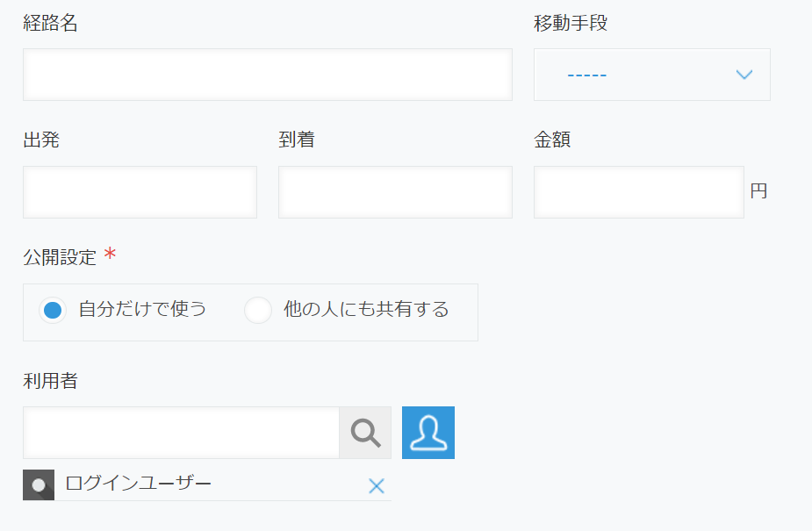Click the 移動手段 field label

[x=571, y=24]
